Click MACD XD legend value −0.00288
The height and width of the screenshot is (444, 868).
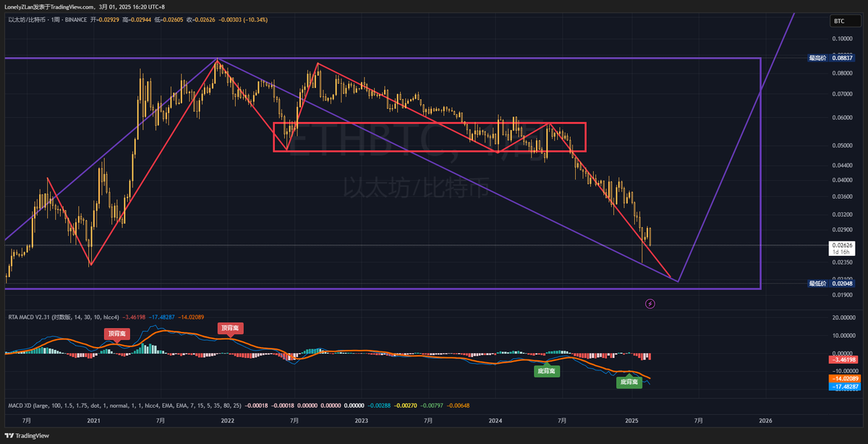pyautogui.click(x=378, y=406)
